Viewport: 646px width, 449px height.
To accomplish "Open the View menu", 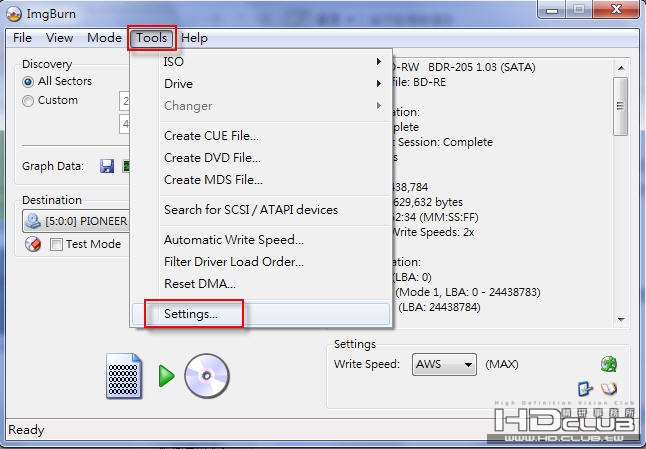I will pyautogui.click(x=59, y=38).
